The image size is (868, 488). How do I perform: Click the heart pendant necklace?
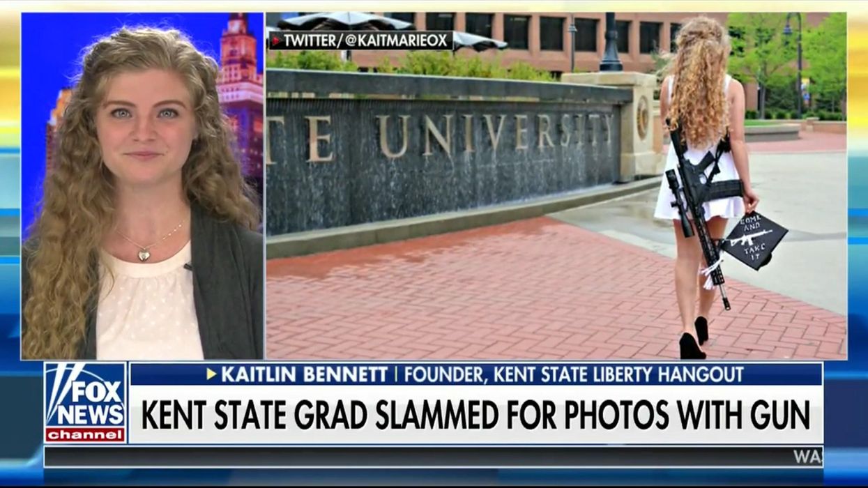(144, 255)
